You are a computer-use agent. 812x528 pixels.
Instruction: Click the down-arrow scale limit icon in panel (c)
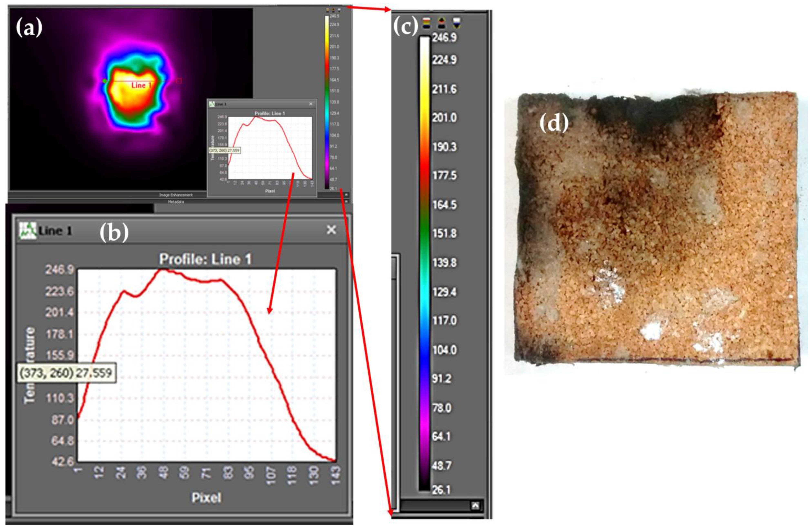457,23
